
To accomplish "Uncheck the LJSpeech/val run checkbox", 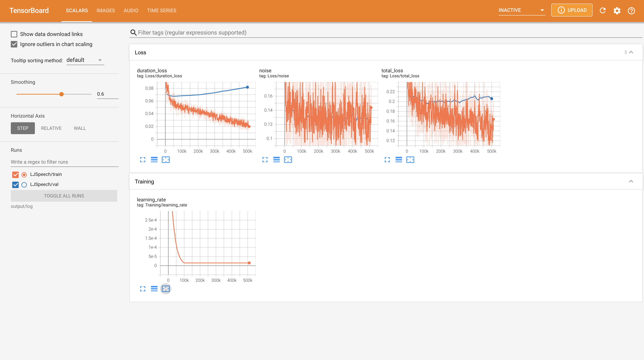I will pyautogui.click(x=15, y=184).
